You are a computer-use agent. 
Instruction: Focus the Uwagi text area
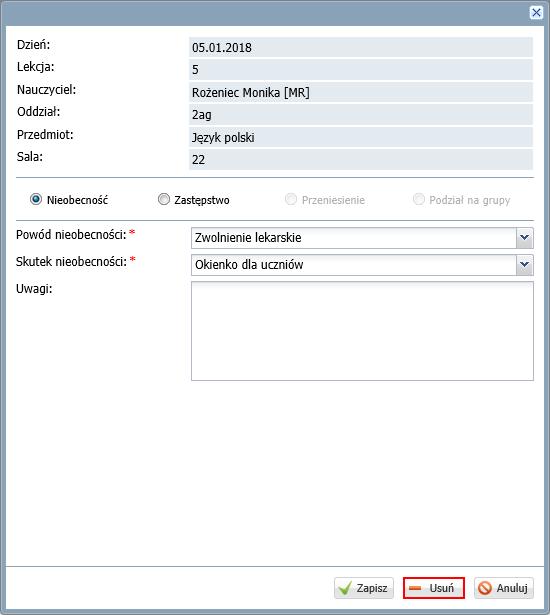(x=362, y=331)
